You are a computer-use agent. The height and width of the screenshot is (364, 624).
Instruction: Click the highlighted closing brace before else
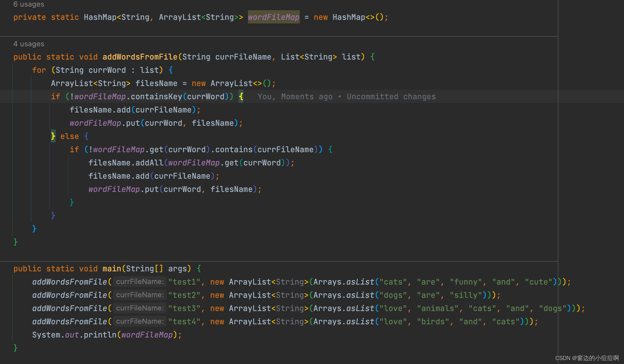pyautogui.click(x=53, y=136)
